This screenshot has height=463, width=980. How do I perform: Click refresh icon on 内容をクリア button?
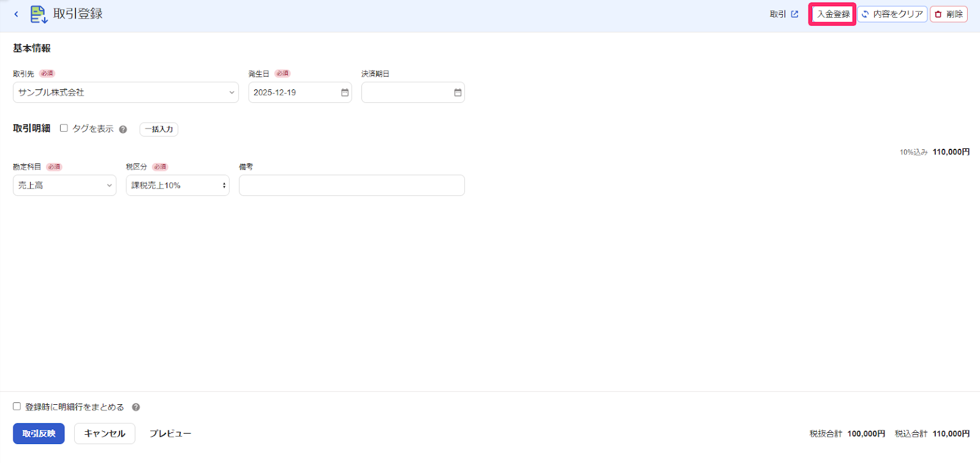[x=865, y=14]
